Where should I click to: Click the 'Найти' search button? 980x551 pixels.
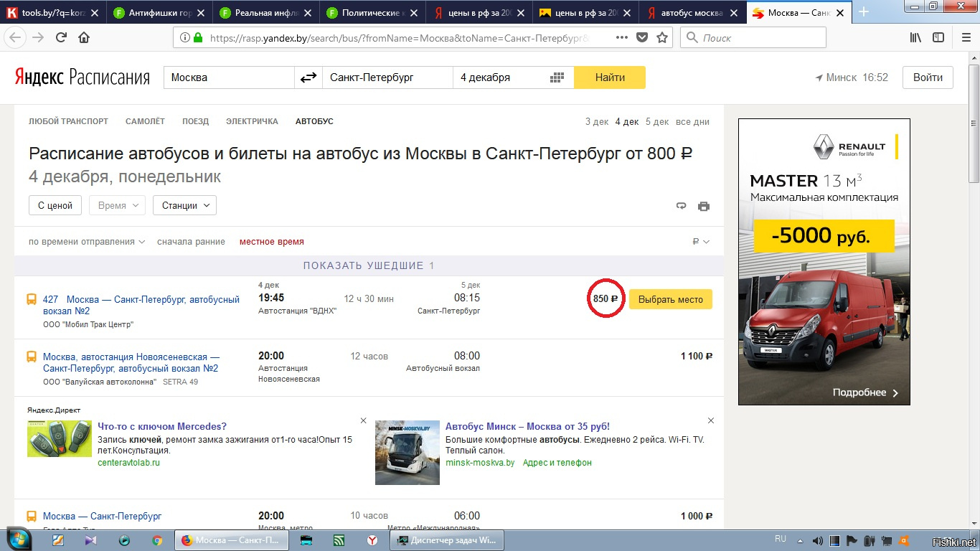tap(610, 77)
